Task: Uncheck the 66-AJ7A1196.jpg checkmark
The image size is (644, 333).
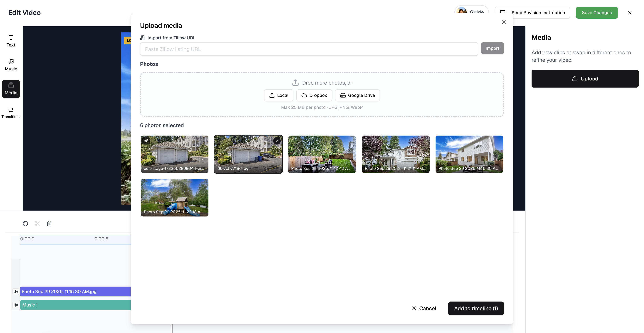Action: 277,141
